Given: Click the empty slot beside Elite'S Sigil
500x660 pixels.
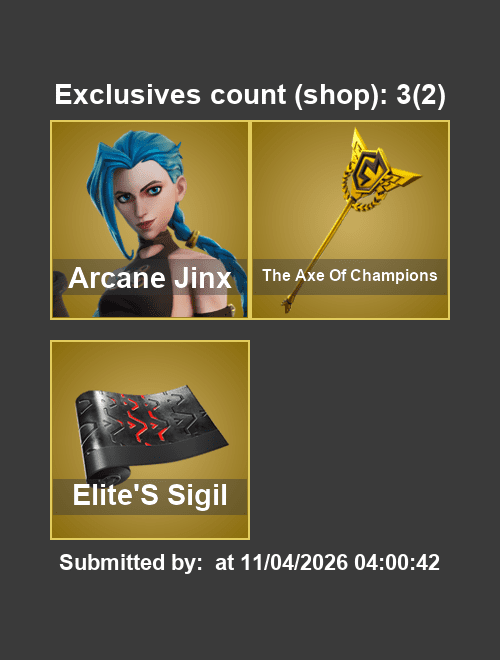Looking at the screenshot, I should point(351,440).
